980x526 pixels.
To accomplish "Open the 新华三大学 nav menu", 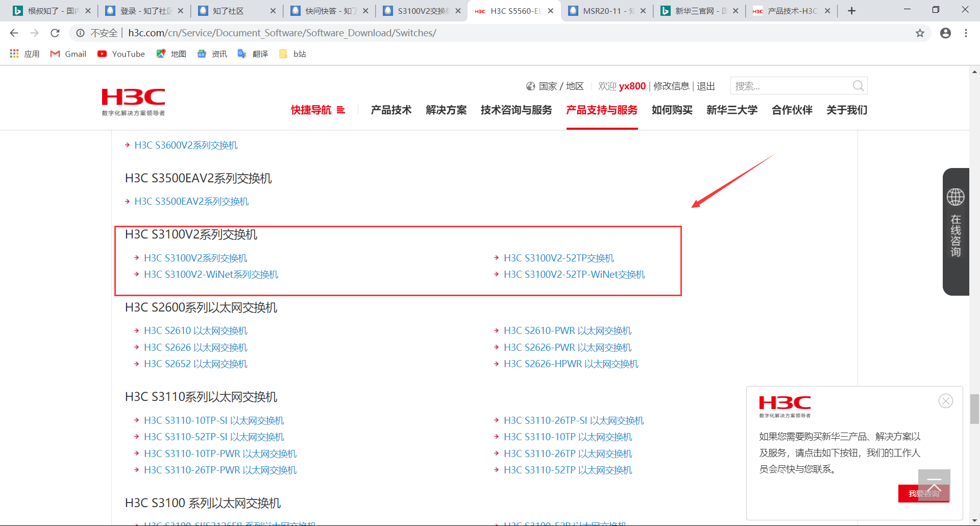I will click(732, 110).
